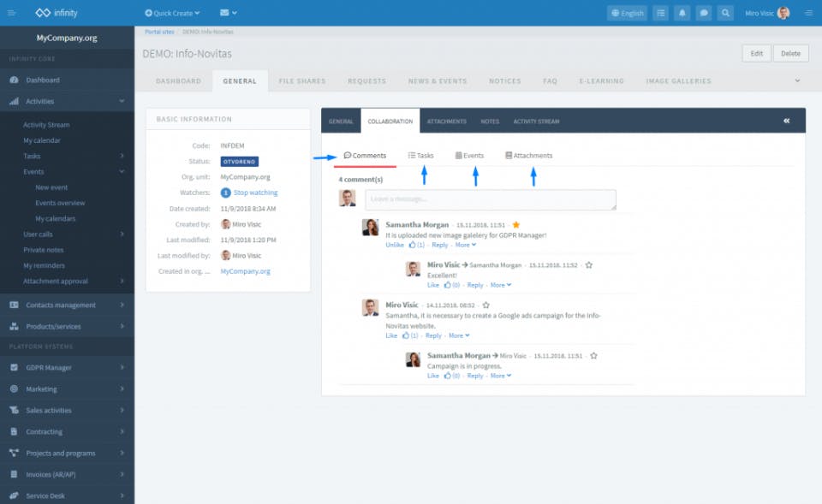The image size is (822, 504).
Task: Switch to REQUESTS tab
Action: [367, 81]
